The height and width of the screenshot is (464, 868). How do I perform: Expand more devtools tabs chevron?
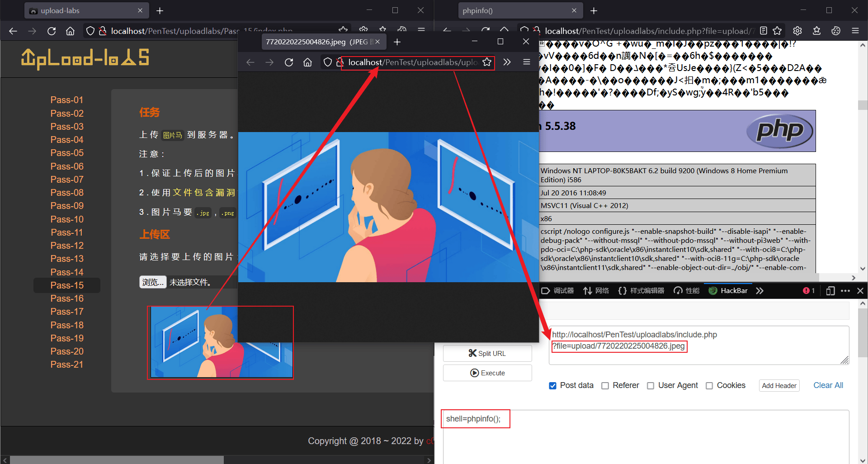[759, 291]
